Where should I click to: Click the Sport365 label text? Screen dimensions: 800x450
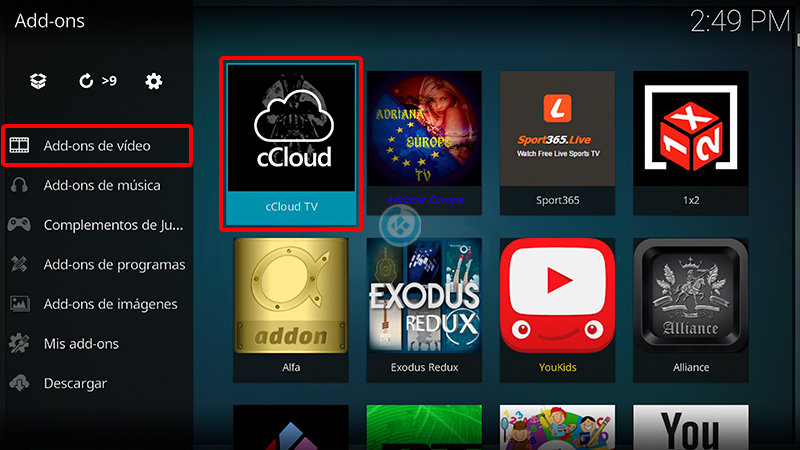[x=558, y=200]
